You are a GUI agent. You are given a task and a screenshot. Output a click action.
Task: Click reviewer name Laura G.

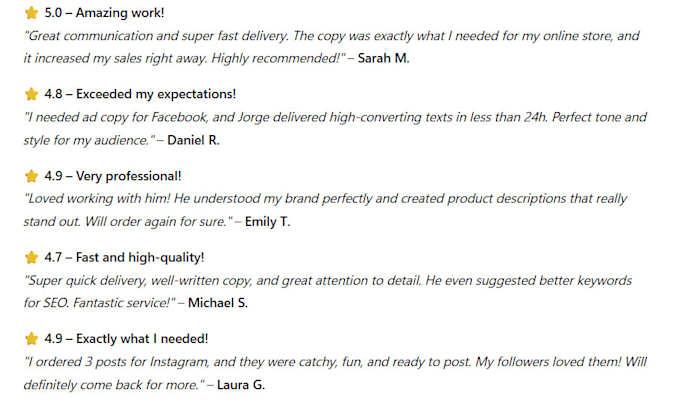[241, 385]
